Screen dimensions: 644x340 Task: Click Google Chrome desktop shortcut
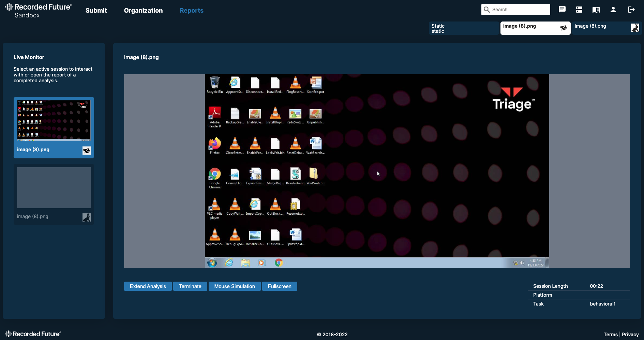pyautogui.click(x=215, y=174)
